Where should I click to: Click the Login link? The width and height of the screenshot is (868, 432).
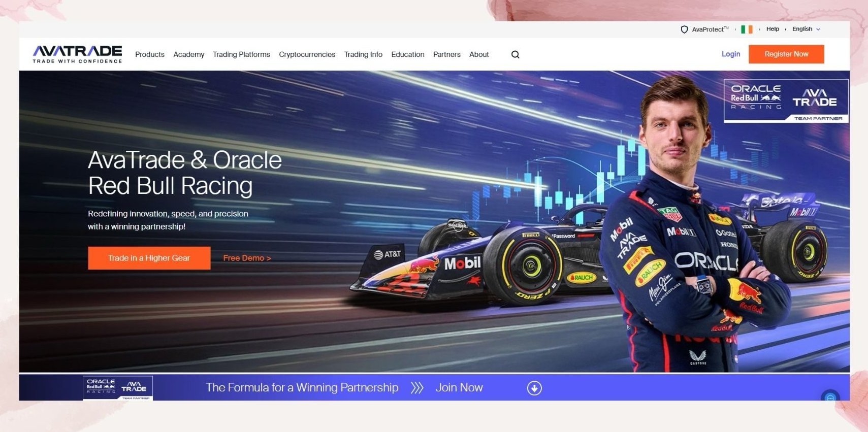click(731, 54)
